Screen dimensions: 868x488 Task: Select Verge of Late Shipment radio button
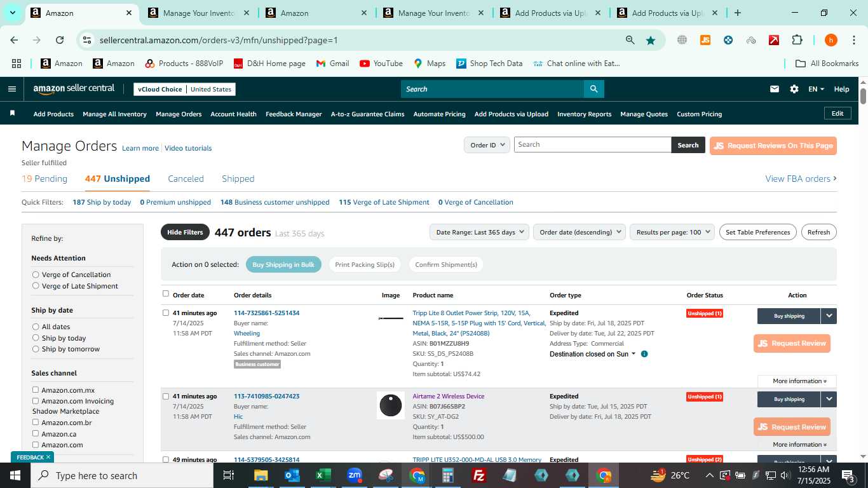coord(36,286)
